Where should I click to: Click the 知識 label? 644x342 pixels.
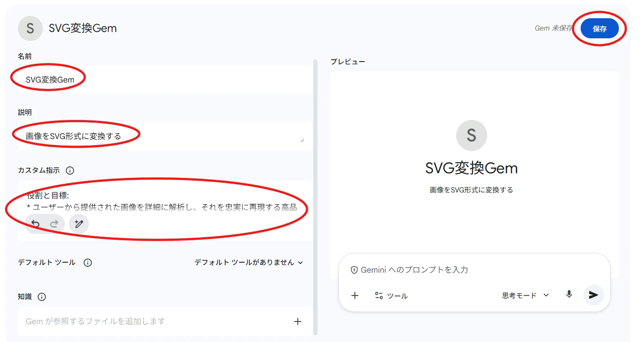click(x=25, y=297)
